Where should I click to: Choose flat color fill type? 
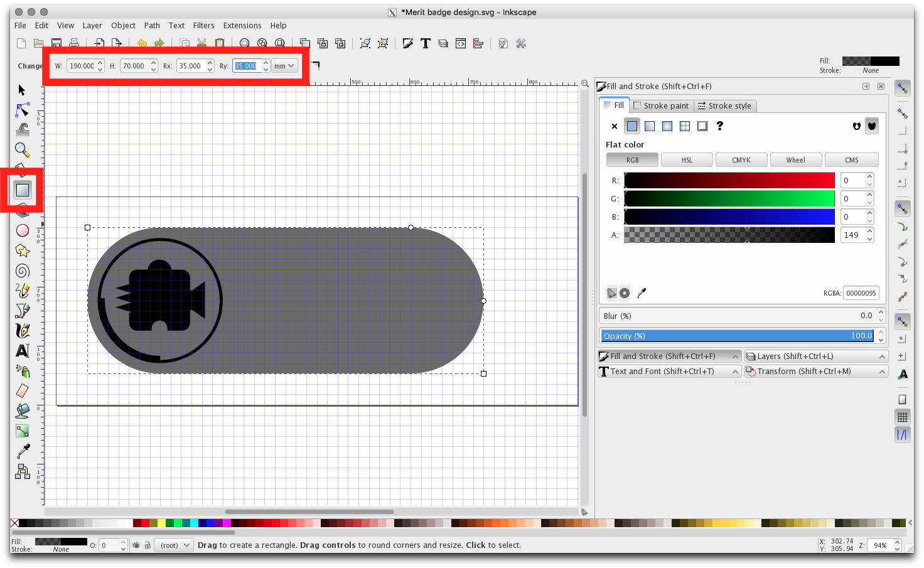[x=632, y=126]
